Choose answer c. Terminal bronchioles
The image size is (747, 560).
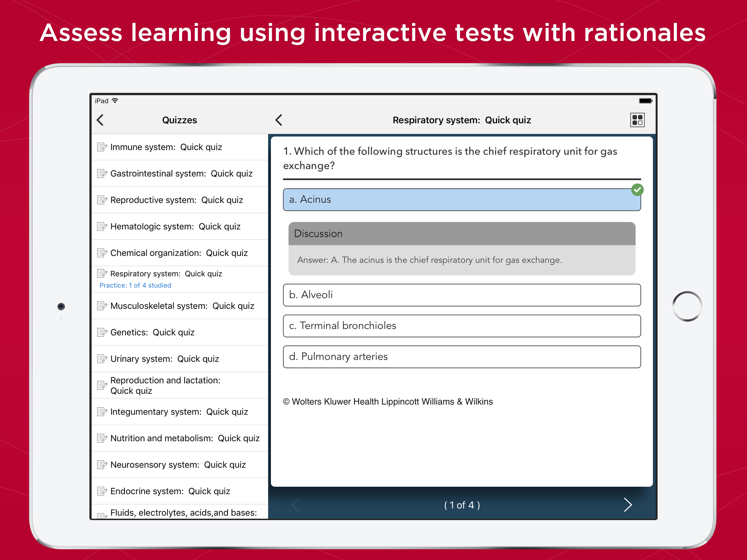461,326
